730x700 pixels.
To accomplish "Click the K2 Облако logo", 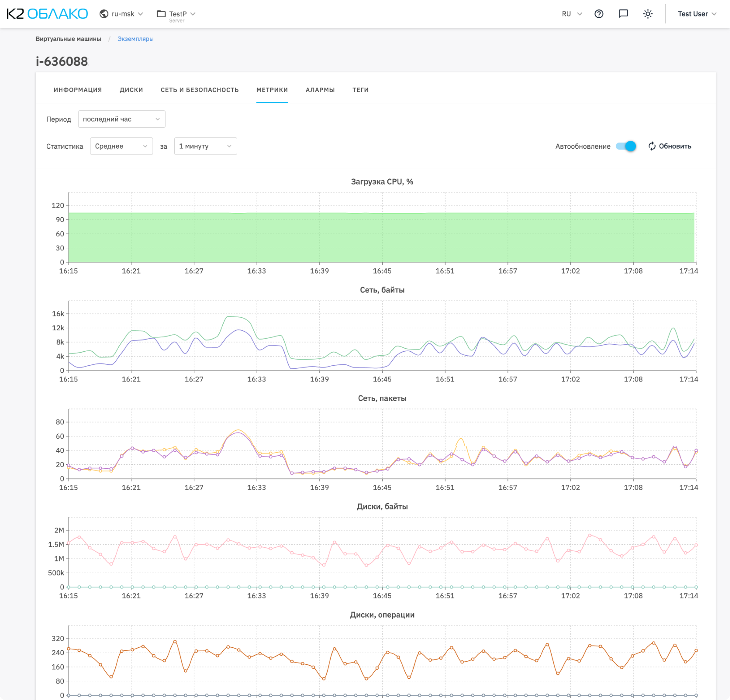I will (47, 14).
